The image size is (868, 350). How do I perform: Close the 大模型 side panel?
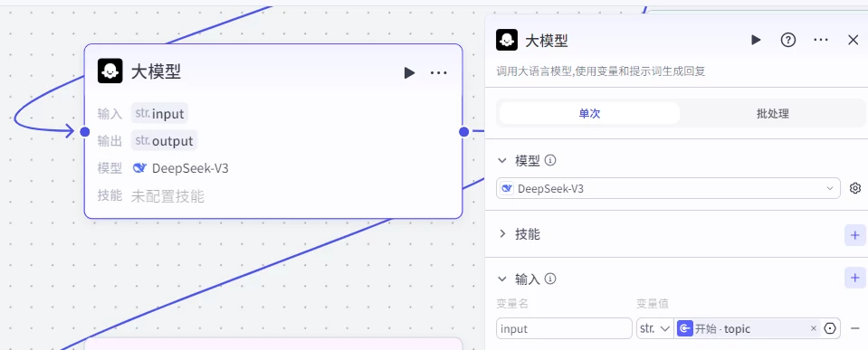click(853, 40)
